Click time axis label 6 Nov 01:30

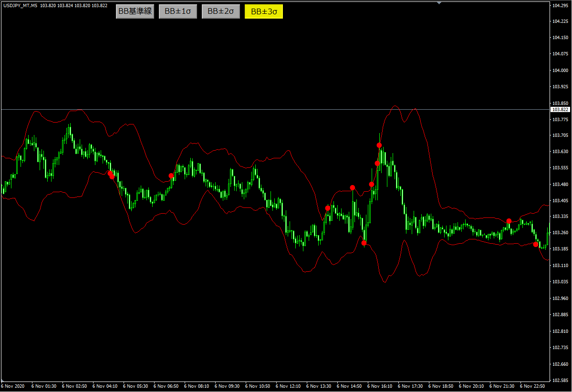tap(44, 386)
